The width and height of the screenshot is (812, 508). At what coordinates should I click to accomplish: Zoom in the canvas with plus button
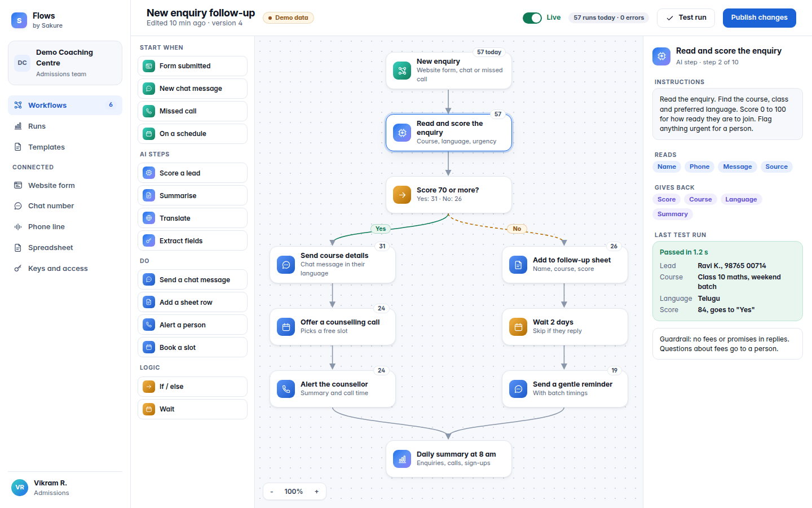tap(317, 492)
